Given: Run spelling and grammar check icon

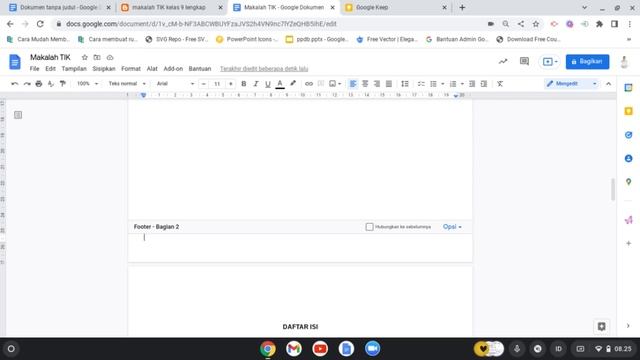Looking at the screenshot, I should point(51,84).
